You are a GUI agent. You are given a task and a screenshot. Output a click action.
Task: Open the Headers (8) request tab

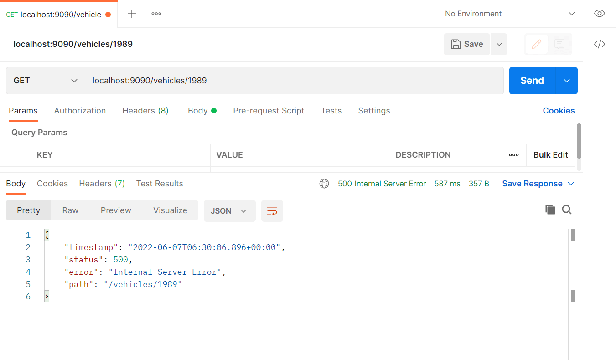tap(145, 110)
